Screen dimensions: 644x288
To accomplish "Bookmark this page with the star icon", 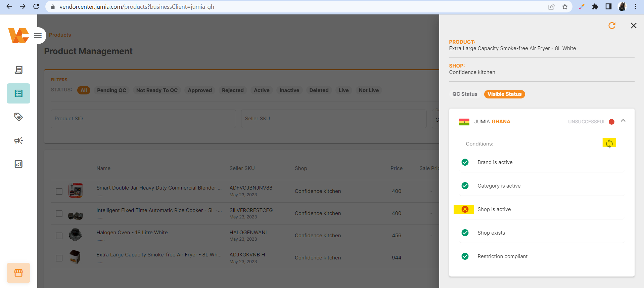I will click(565, 7).
